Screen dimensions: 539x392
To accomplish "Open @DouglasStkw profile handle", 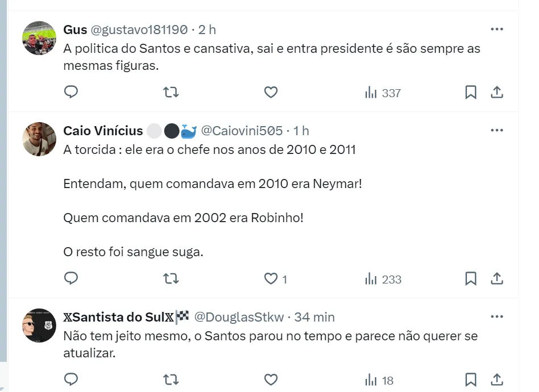I will pyautogui.click(x=241, y=317).
